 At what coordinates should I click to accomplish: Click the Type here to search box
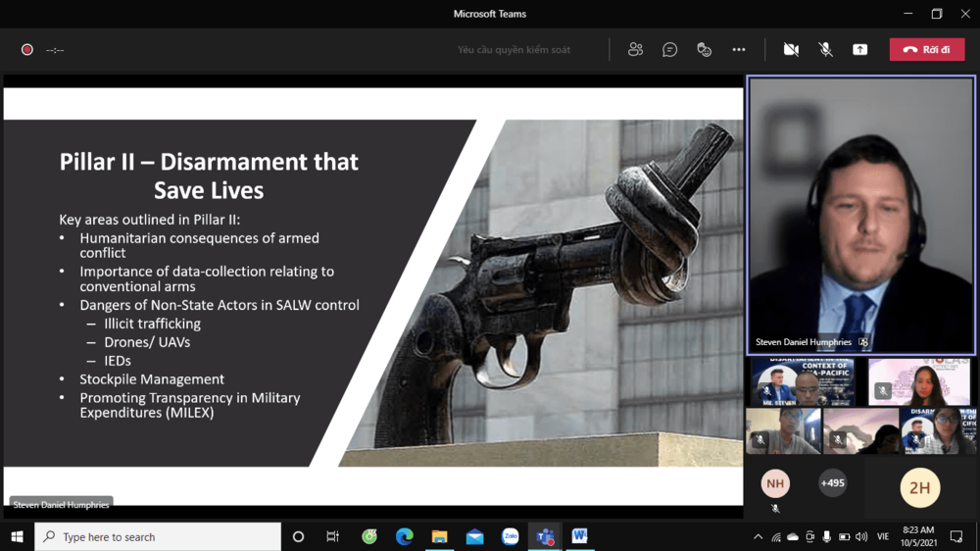pos(158,536)
